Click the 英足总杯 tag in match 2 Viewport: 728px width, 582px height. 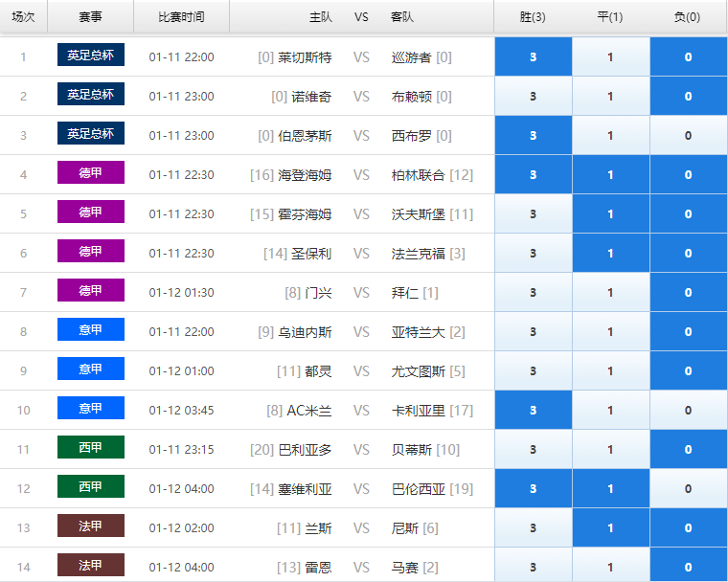pyautogui.click(x=91, y=94)
